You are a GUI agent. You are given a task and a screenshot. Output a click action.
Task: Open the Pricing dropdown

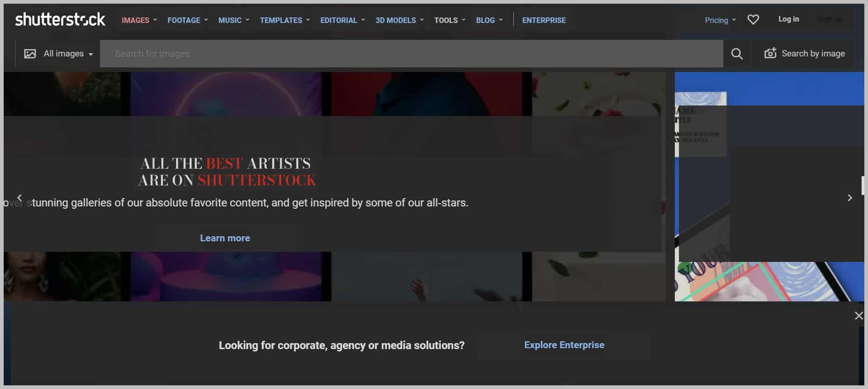coord(720,20)
